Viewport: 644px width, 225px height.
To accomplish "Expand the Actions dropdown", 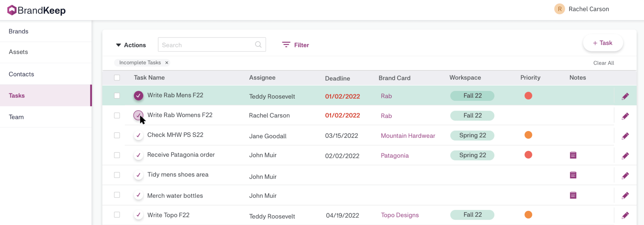I will (131, 45).
